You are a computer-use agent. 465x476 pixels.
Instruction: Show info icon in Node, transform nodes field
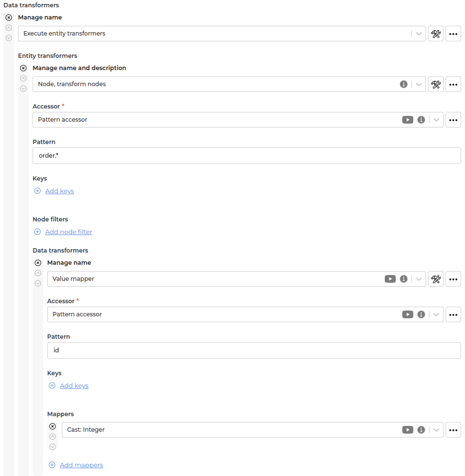(403, 84)
